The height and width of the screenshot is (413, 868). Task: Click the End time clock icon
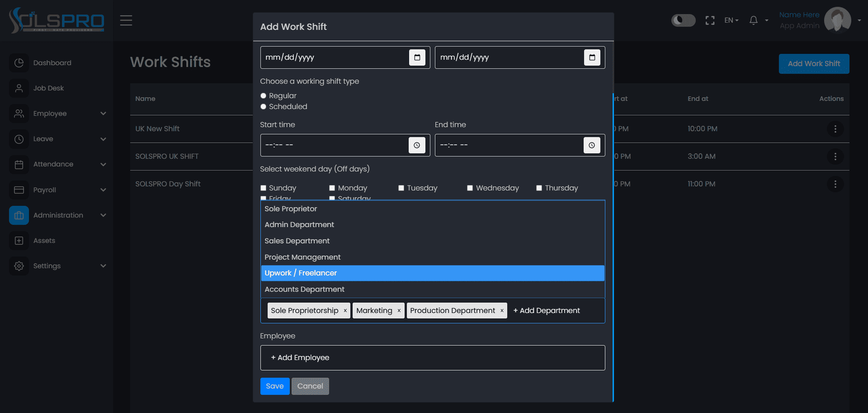click(x=592, y=145)
